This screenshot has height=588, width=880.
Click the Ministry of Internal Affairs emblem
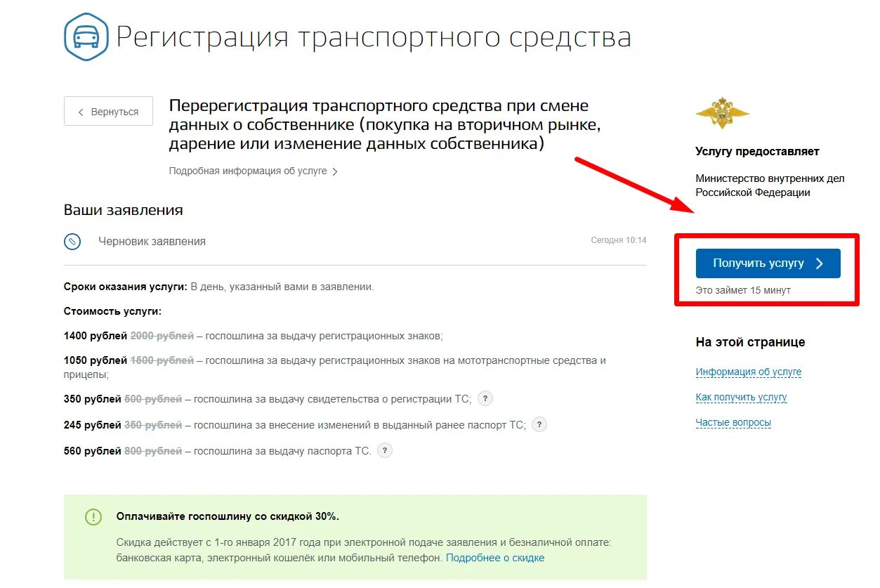722,113
